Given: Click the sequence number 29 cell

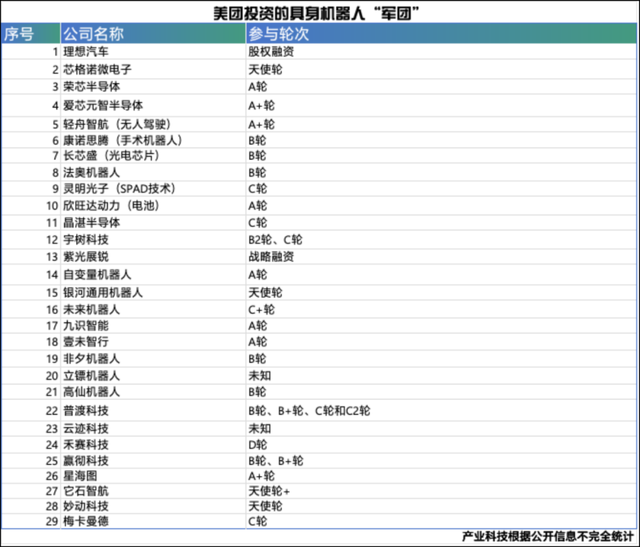Looking at the screenshot, I should (x=31, y=521).
